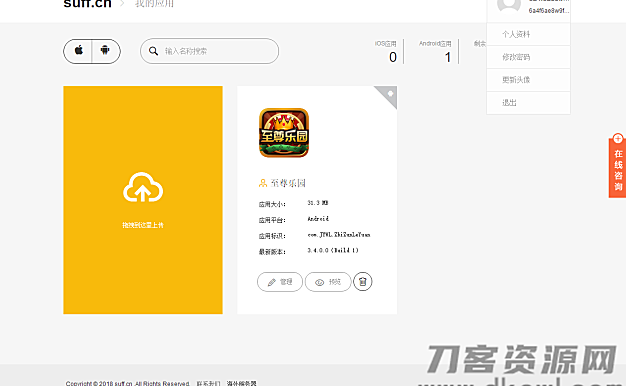Click the 31.3 MB app size value
The width and height of the screenshot is (626, 386).
tap(318, 203)
